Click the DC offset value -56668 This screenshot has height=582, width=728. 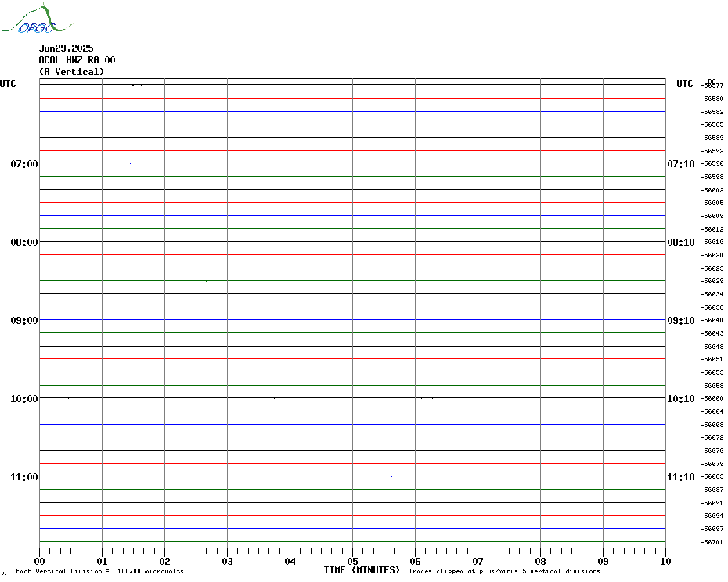[x=712, y=425]
